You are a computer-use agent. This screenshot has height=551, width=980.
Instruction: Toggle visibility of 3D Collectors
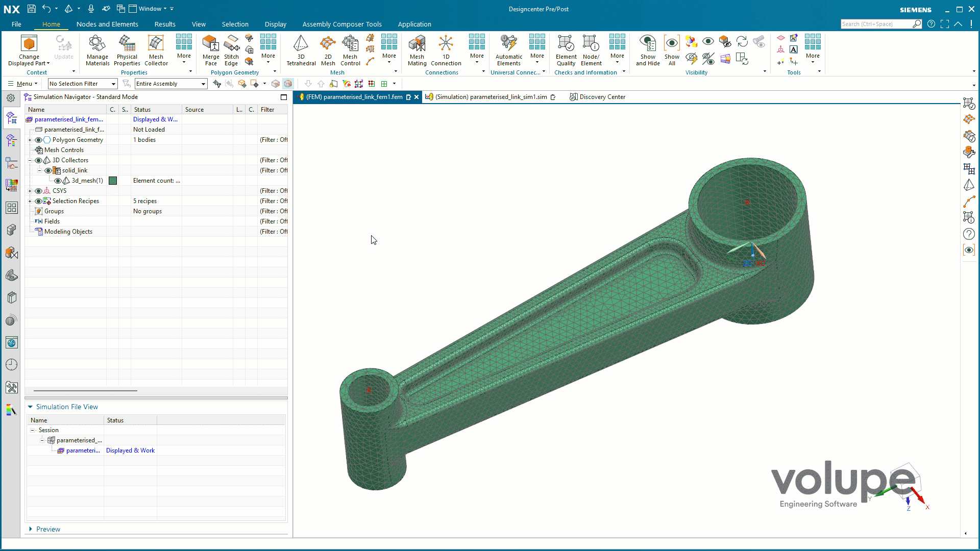pyautogui.click(x=38, y=160)
